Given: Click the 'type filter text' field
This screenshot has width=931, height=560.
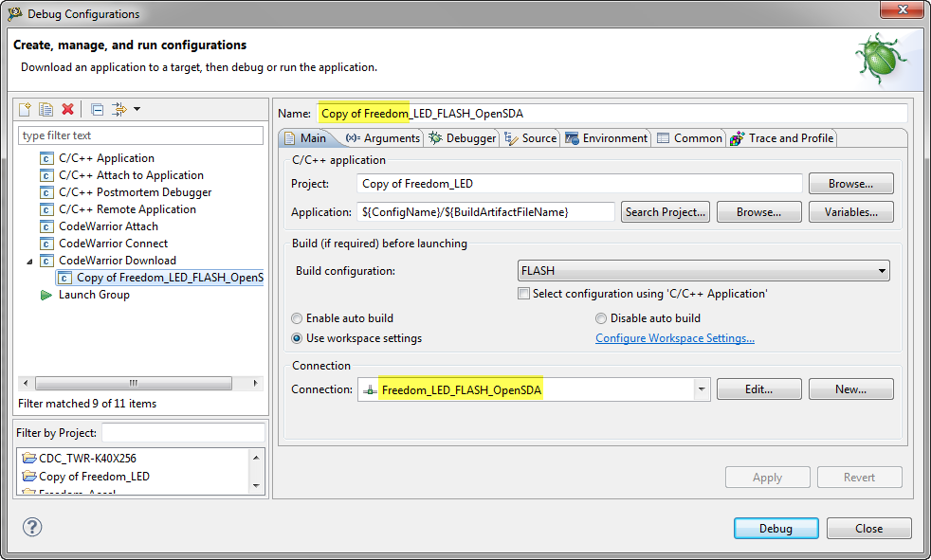Looking at the screenshot, I should tap(140, 135).
